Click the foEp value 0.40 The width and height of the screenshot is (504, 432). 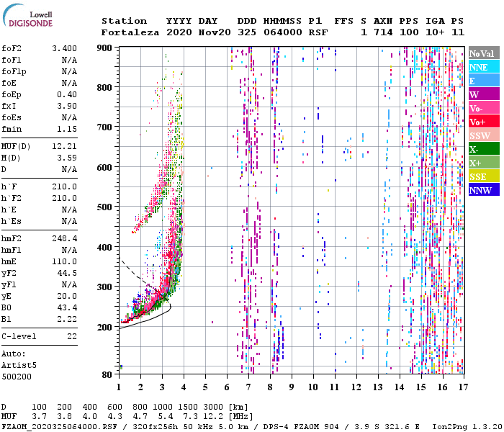click(x=67, y=94)
